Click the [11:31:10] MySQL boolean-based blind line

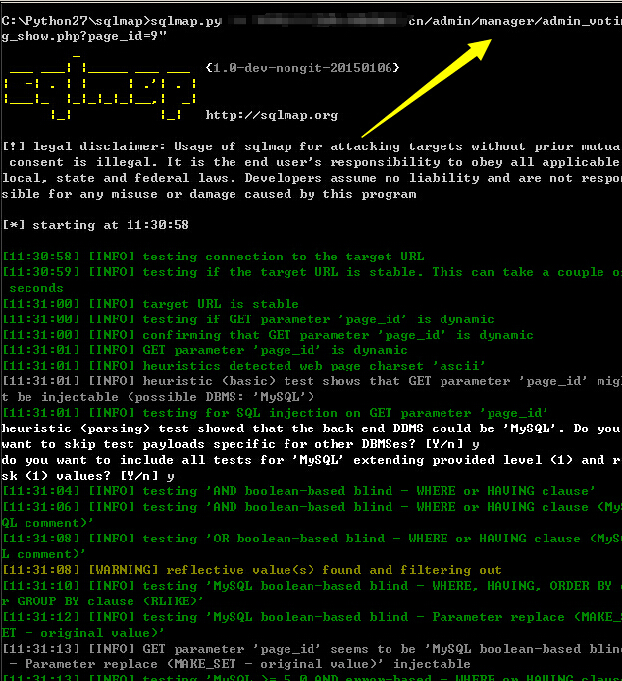[x=311, y=586]
